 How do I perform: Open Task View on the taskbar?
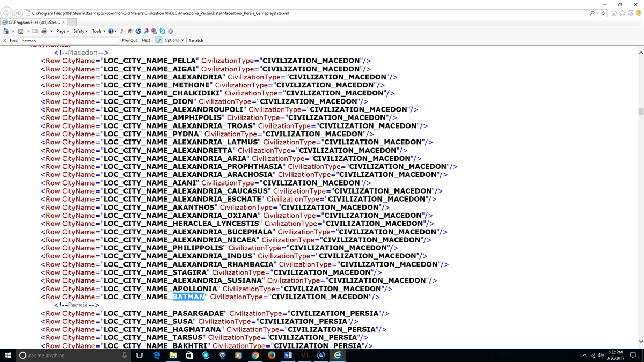140,355
